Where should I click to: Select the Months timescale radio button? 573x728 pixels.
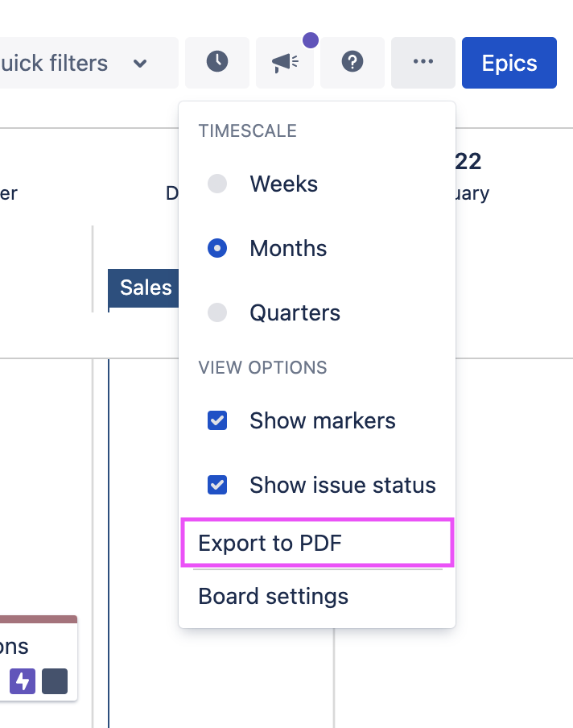(217, 248)
